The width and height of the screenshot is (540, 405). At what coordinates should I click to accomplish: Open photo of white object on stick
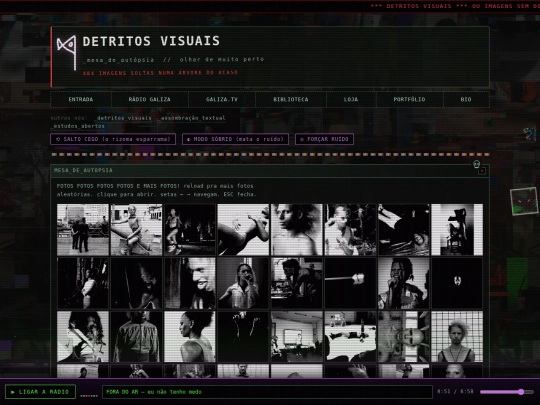[x=350, y=283]
